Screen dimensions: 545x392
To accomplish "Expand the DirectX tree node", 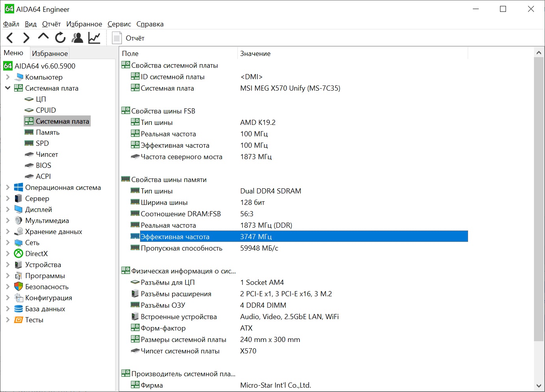I will point(7,254).
